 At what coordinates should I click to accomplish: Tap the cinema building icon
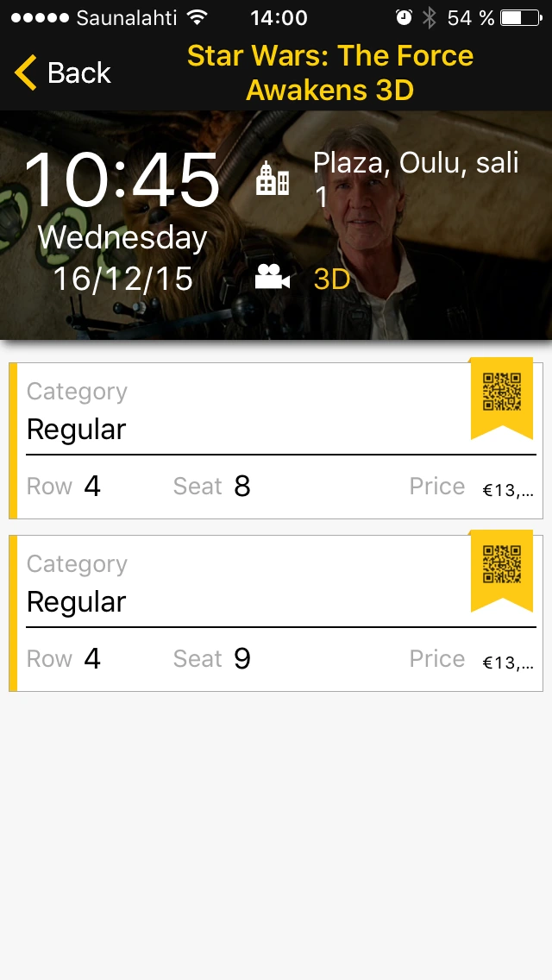[273, 178]
